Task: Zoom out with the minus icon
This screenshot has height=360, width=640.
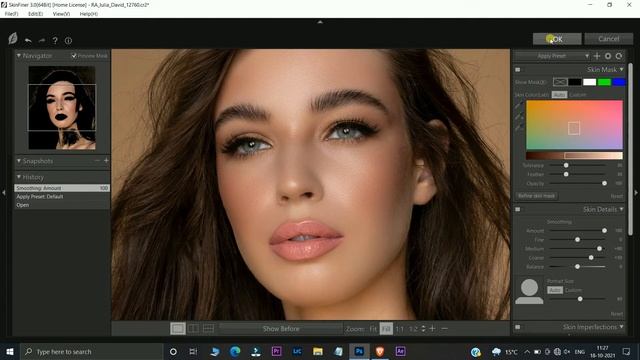Action: point(444,328)
